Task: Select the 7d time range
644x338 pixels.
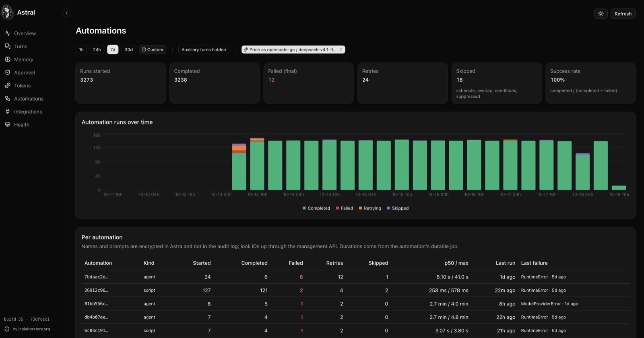Action: [113, 49]
